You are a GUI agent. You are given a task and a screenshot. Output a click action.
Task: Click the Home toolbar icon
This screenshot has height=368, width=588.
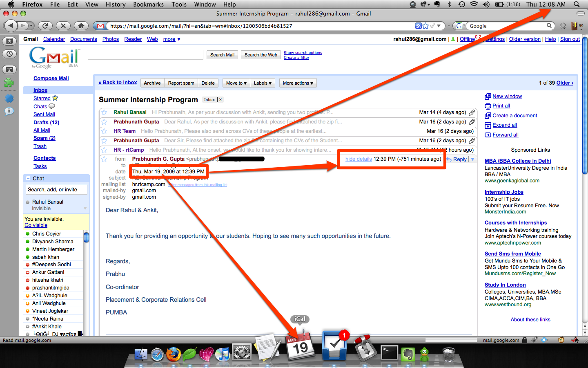click(81, 26)
